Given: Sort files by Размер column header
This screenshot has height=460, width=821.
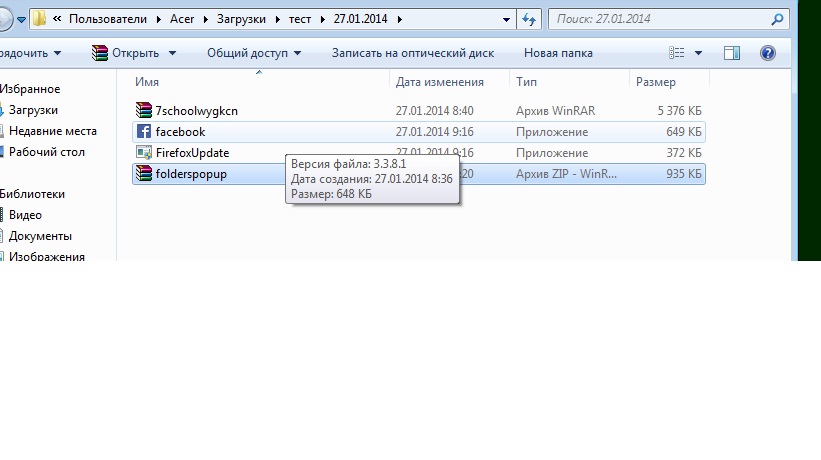Looking at the screenshot, I should click(655, 82).
